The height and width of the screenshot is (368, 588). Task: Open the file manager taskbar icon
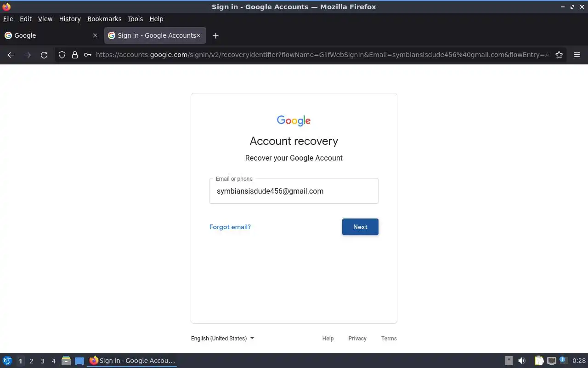click(x=66, y=361)
